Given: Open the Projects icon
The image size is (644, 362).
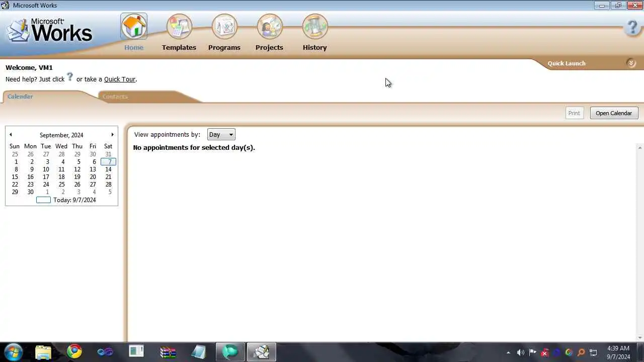Looking at the screenshot, I should click(270, 26).
